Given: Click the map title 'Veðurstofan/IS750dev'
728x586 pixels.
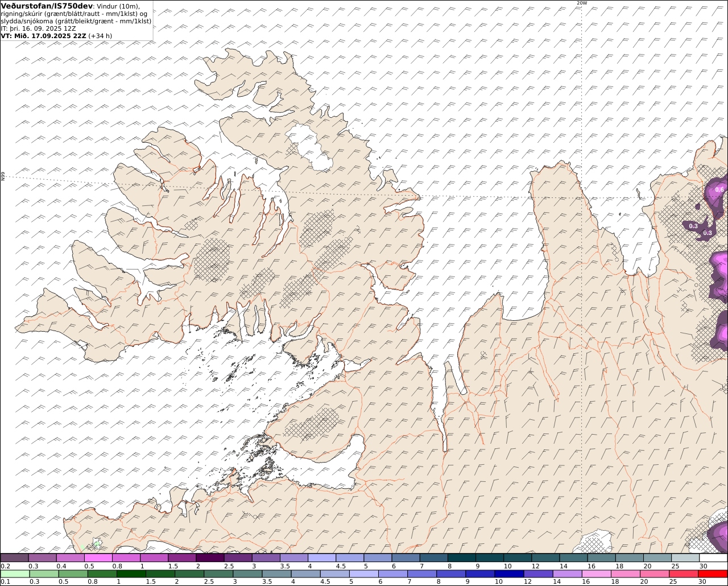Looking at the screenshot, I should click(x=47, y=6).
